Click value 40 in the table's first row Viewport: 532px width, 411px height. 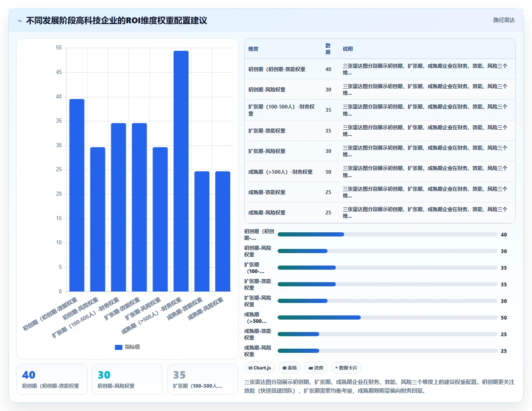tap(328, 69)
